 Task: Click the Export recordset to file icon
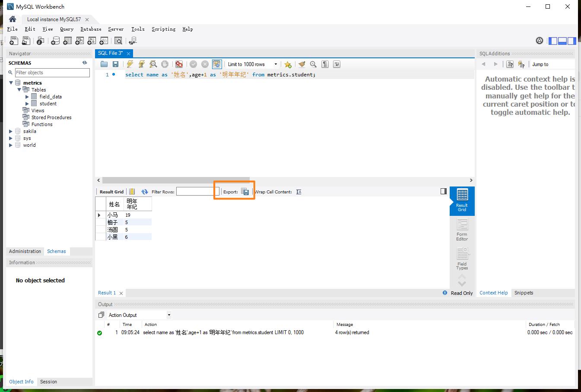(245, 192)
